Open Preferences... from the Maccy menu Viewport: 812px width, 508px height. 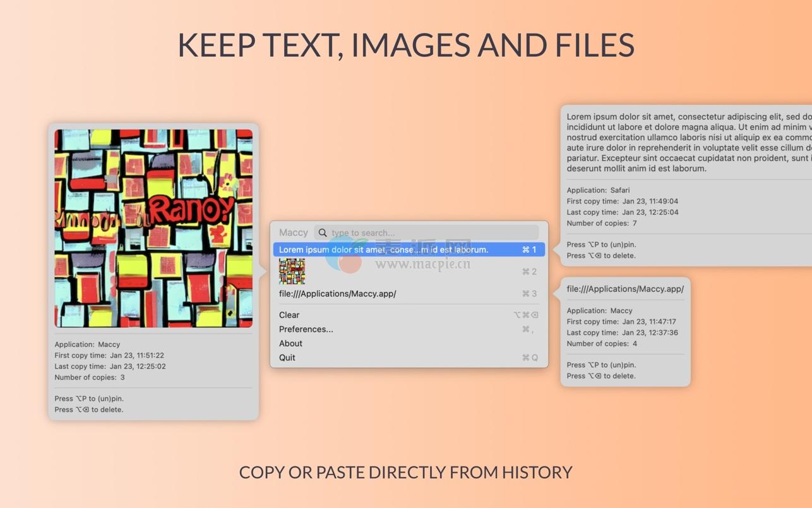(x=306, y=329)
